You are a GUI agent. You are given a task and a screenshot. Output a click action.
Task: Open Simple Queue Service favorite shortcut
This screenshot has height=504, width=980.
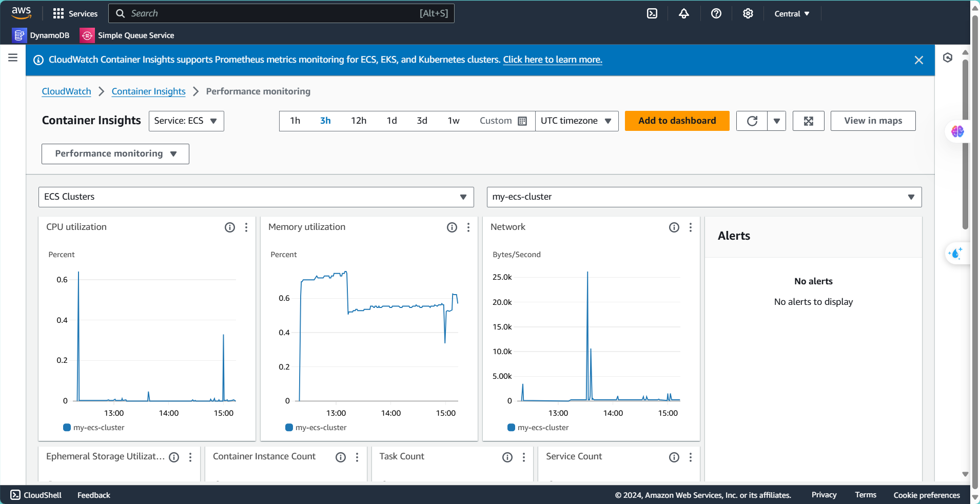click(127, 35)
